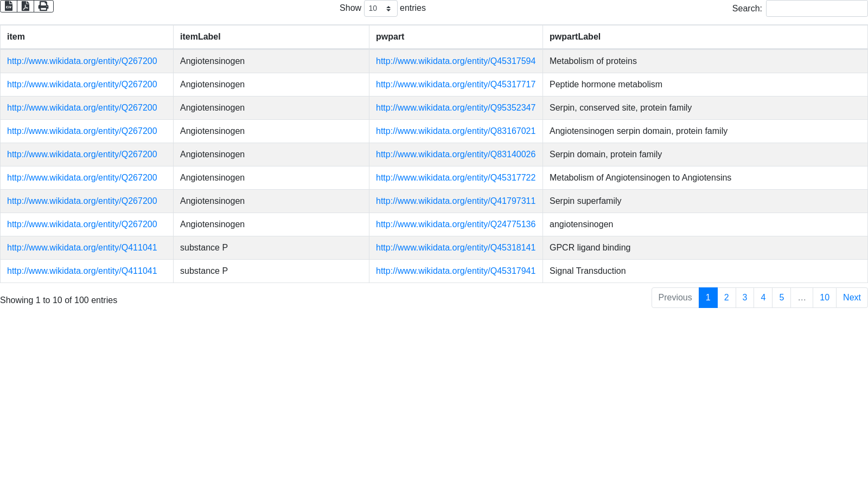Export the table as PDF
Viewport: 868px width, 488px height.
click(25, 6)
